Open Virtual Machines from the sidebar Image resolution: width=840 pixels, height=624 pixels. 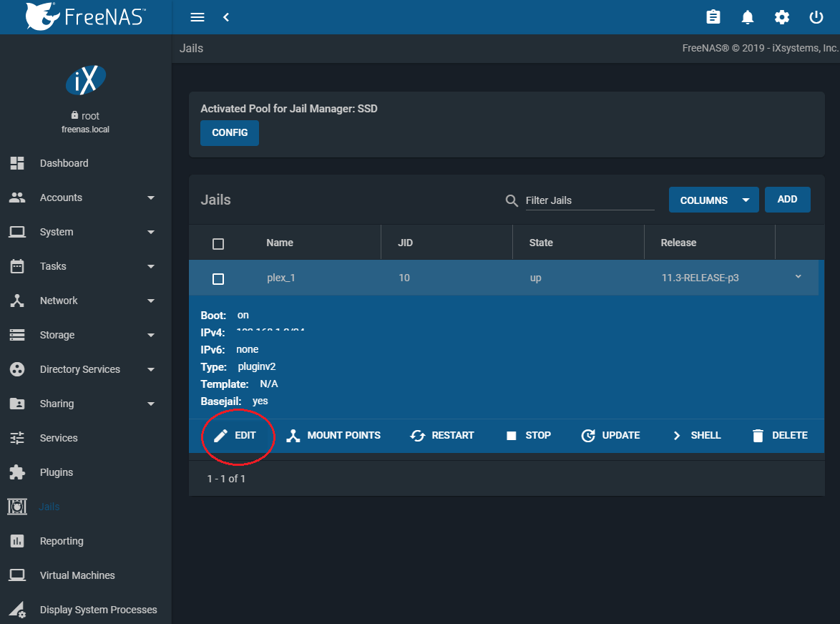(77, 575)
